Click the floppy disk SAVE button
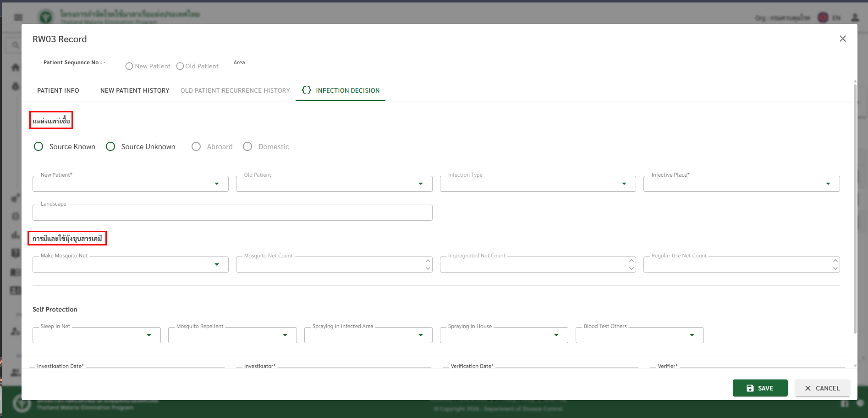 pyautogui.click(x=760, y=388)
